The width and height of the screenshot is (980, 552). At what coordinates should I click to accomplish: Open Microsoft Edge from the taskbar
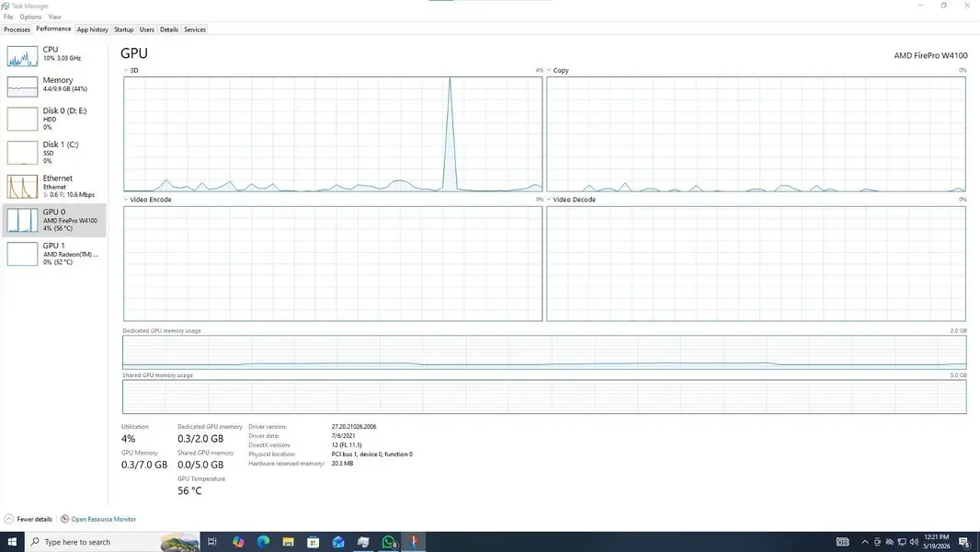coord(263,542)
